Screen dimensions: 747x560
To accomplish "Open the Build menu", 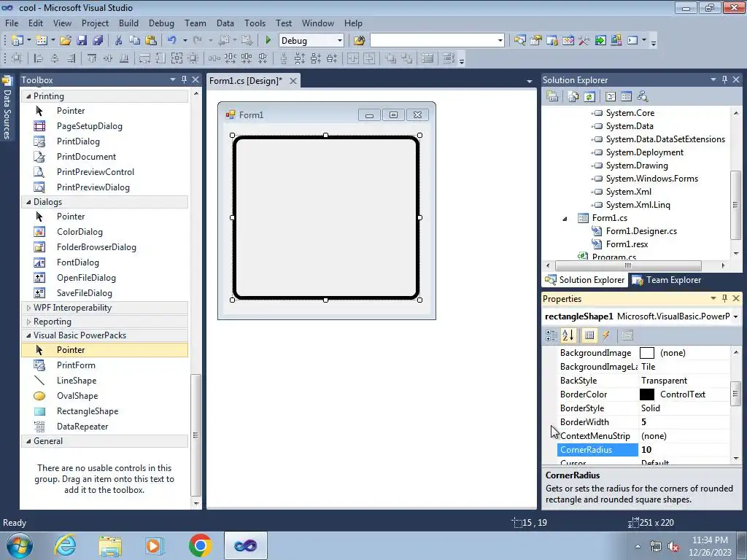I will pyautogui.click(x=128, y=23).
